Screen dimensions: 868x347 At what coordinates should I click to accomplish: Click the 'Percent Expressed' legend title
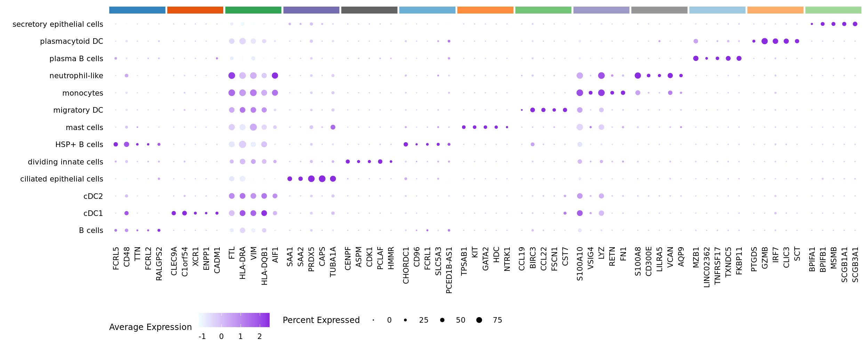pos(321,320)
